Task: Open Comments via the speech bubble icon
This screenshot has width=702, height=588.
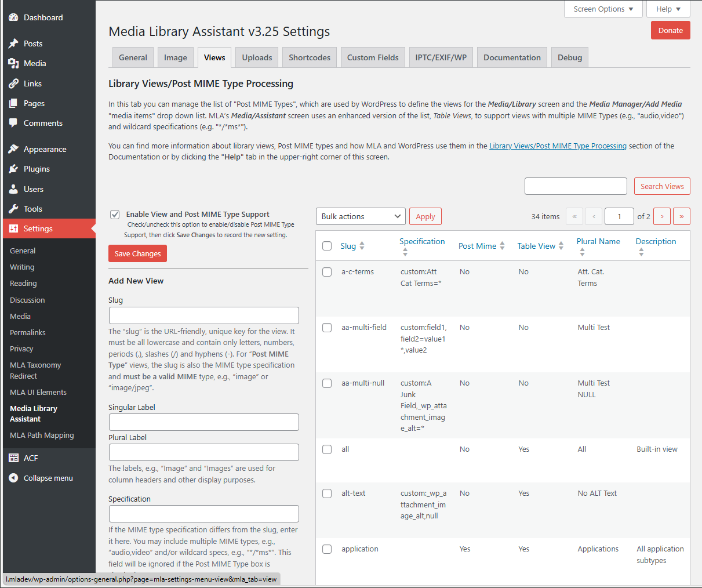Action: (x=14, y=123)
